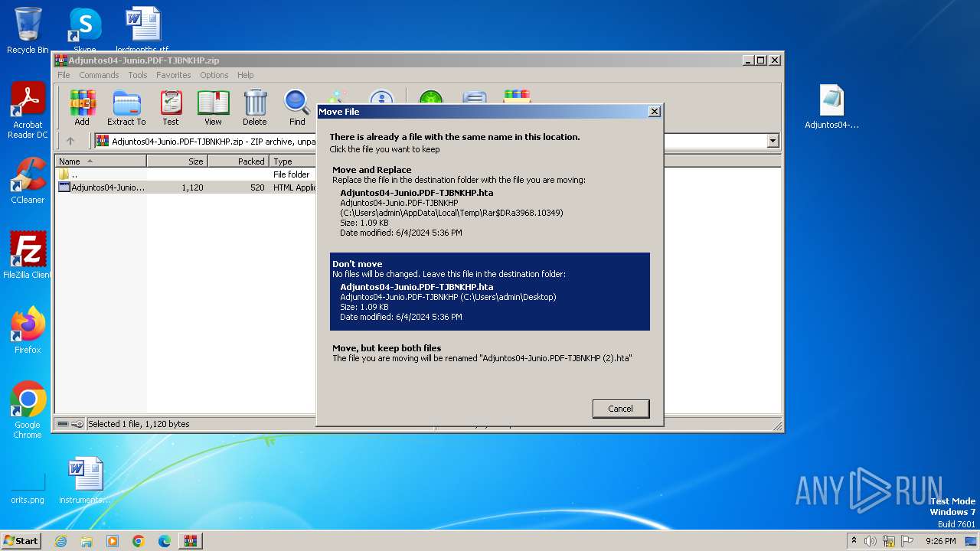Select the Firefox desktop icon

[28, 330]
